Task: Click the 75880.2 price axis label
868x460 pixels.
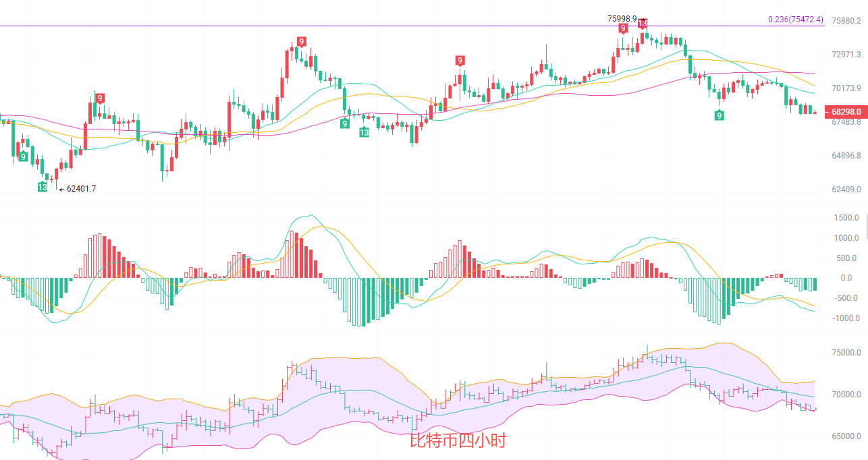Action: tap(846, 21)
